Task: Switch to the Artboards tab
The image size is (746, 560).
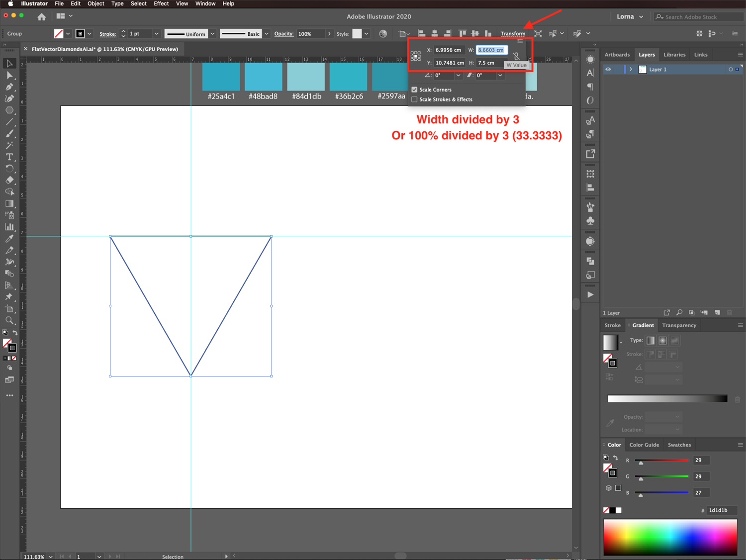Action: [617, 55]
